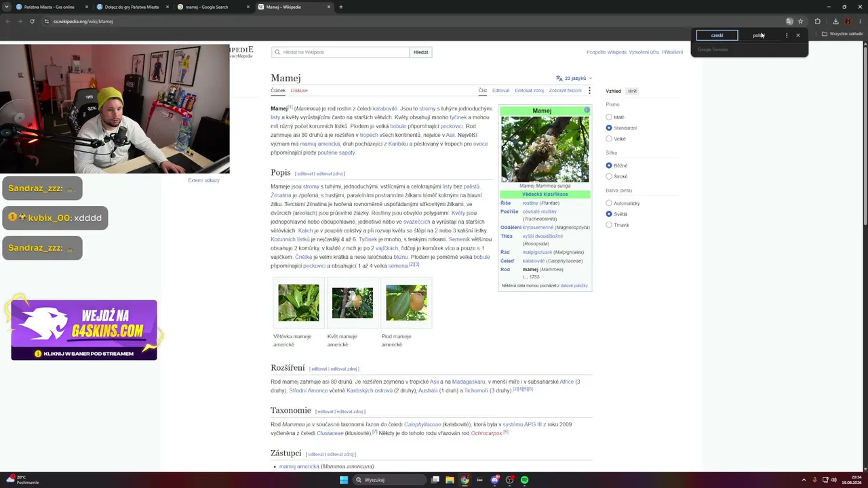Click the Google Translate icon in address bar

point(789,21)
